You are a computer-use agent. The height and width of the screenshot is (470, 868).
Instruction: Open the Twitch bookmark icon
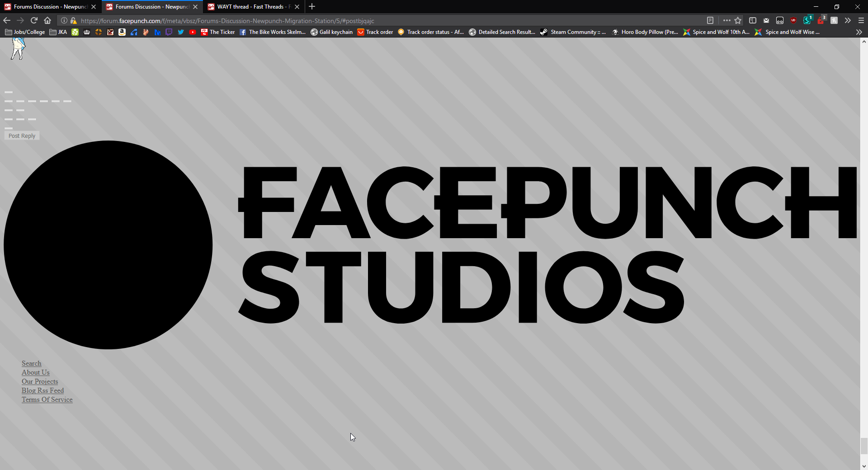pyautogui.click(x=169, y=32)
